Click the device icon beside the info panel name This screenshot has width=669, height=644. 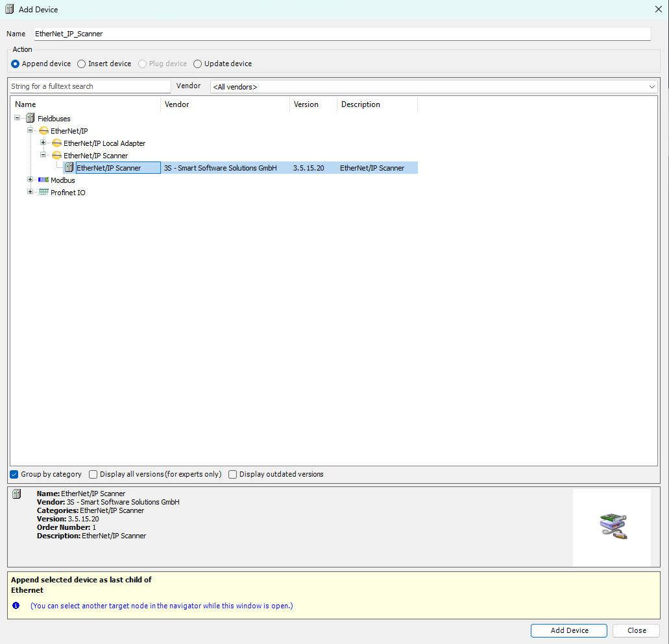(x=18, y=494)
